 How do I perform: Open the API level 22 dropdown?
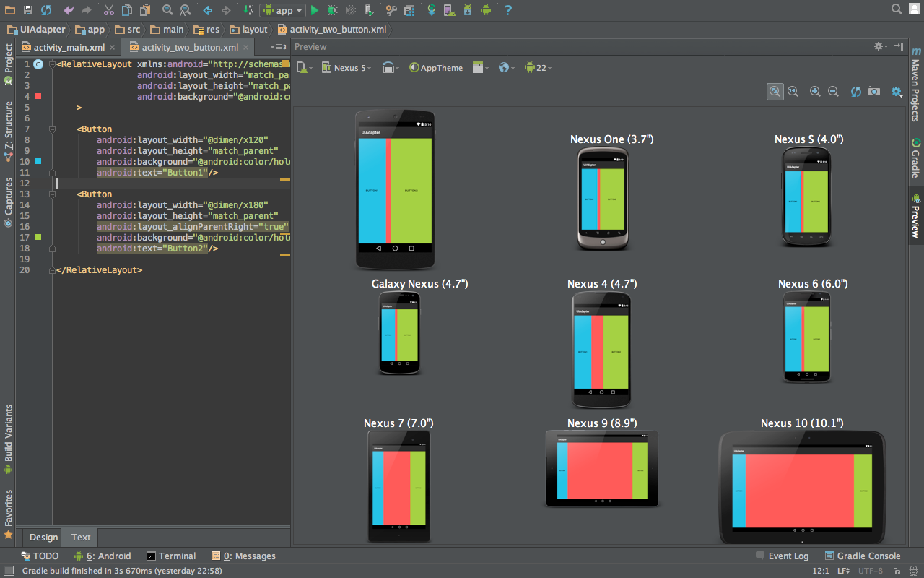[538, 68]
